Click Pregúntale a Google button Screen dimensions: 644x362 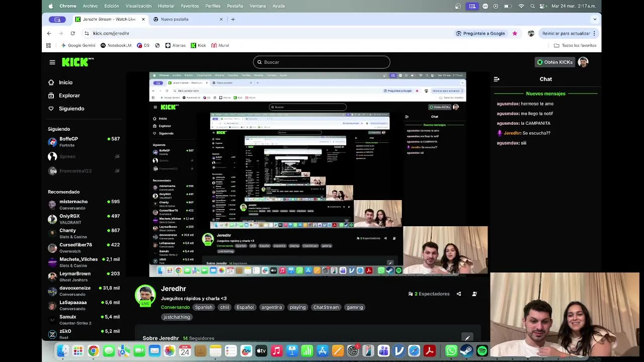click(480, 33)
